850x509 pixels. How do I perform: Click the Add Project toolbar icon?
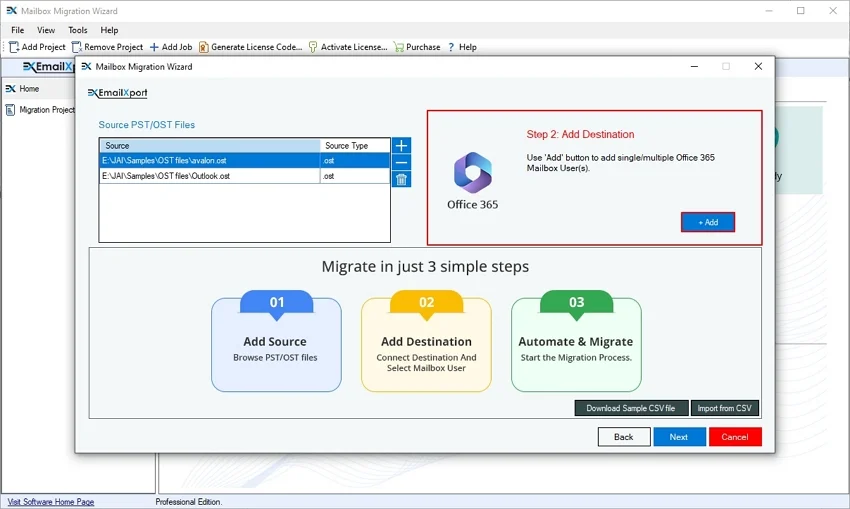(x=14, y=47)
